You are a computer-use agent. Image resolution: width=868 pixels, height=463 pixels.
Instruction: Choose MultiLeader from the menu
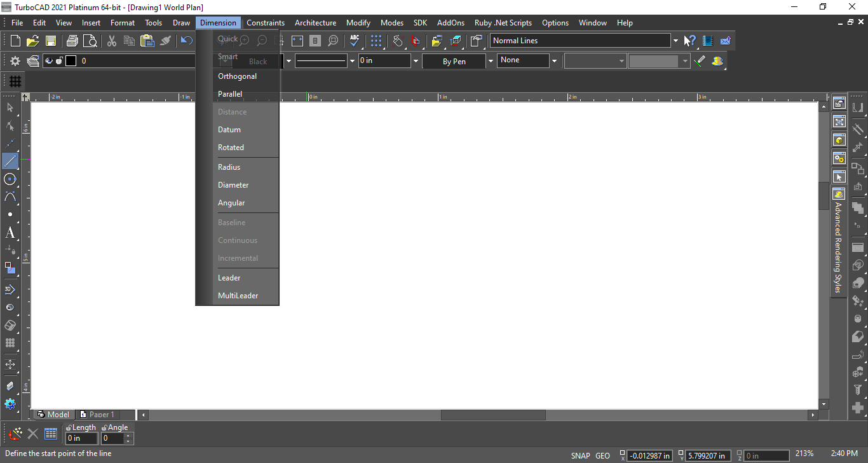tap(238, 296)
